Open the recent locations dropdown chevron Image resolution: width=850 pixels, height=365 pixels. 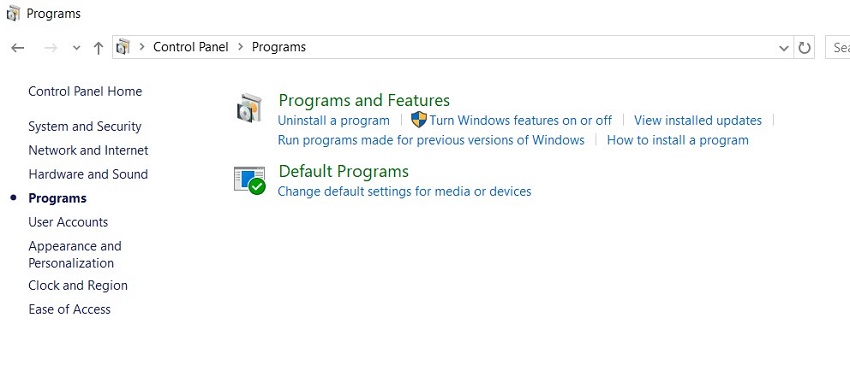76,48
